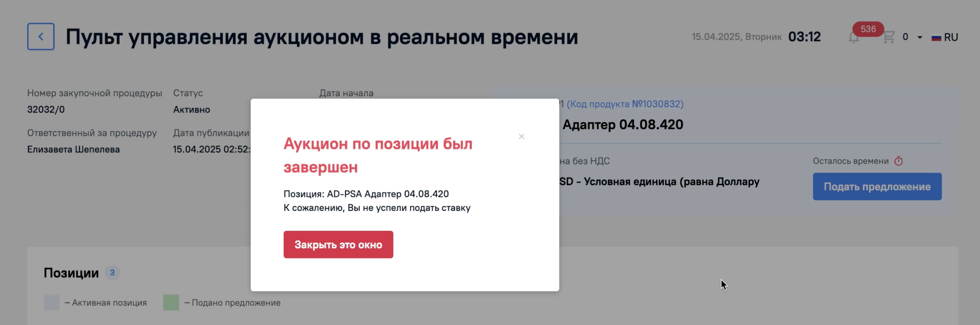Click the Адаптер 04.08.420 product title

623,125
